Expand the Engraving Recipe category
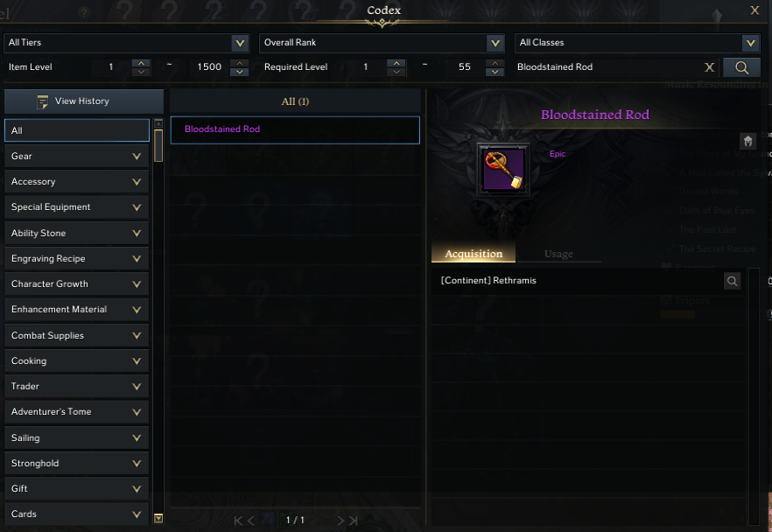772x532 pixels. (77, 259)
